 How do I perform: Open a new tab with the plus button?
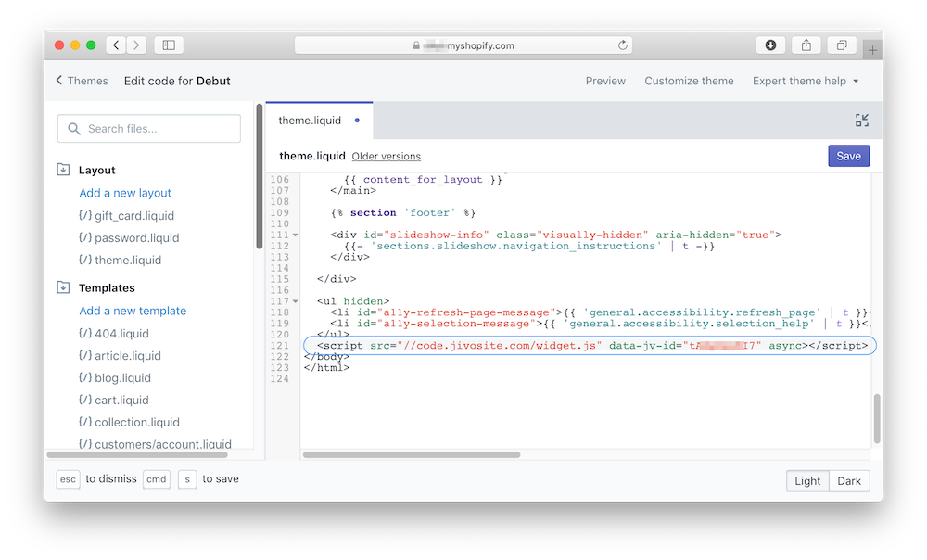tap(872, 50)
